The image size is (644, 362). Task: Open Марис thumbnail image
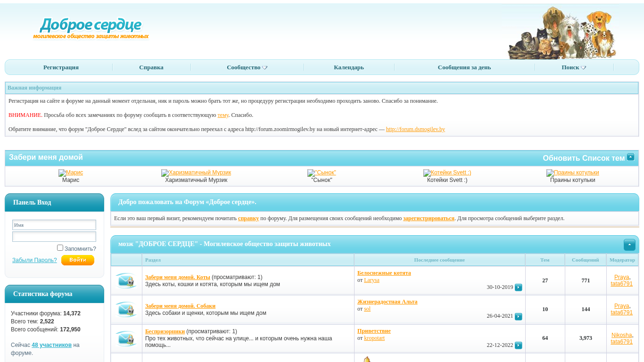(71, 173)
